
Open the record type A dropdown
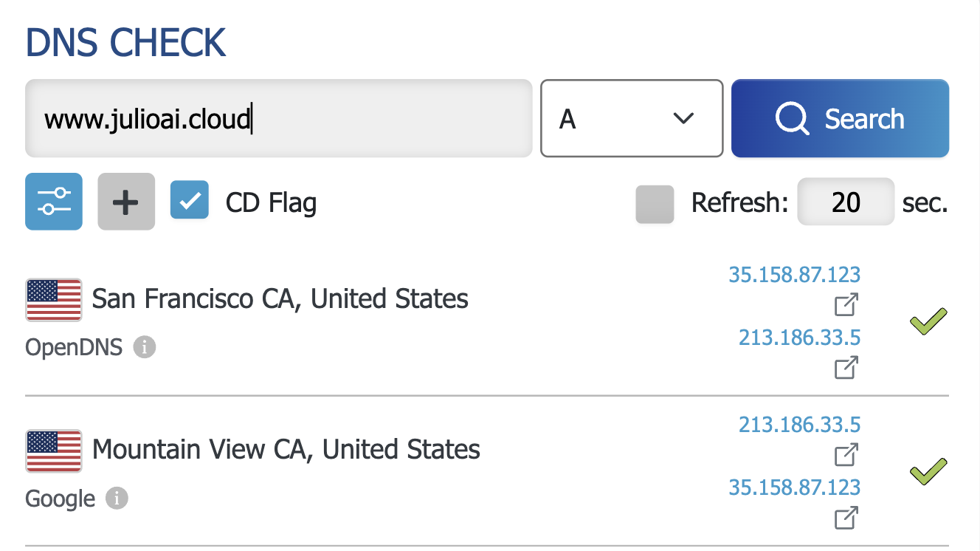coord(631,118)
